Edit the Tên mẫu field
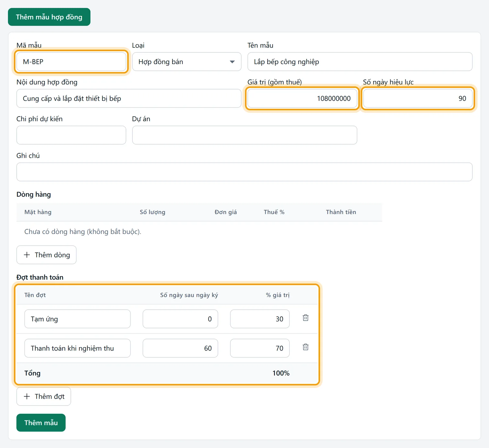Image resolution: width=489 pixels, height=448 pixels. [x=360, y=62]
